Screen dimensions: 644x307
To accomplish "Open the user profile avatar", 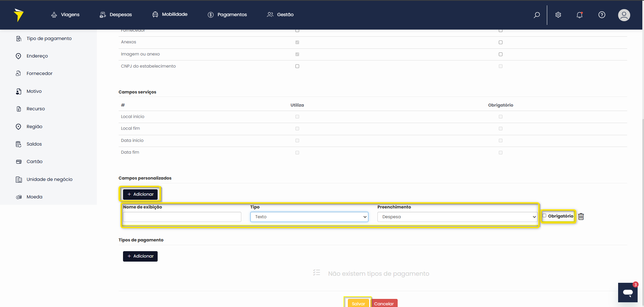I will (624, 15).
